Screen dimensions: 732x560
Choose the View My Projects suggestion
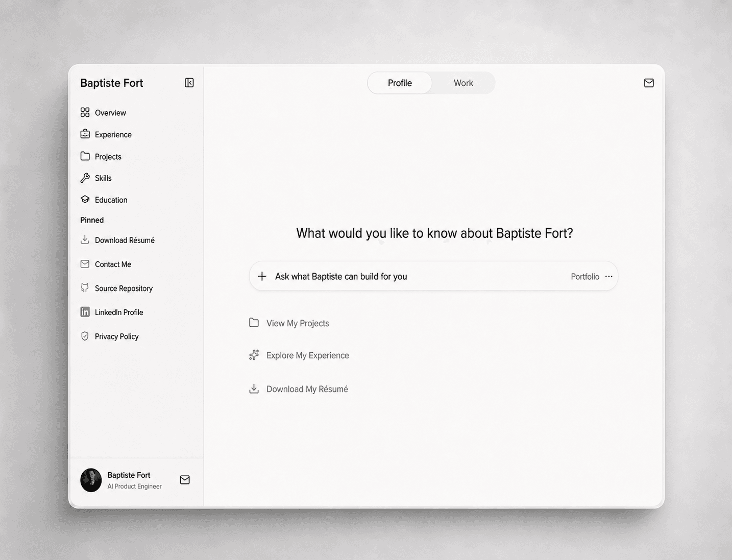[298, 323]
